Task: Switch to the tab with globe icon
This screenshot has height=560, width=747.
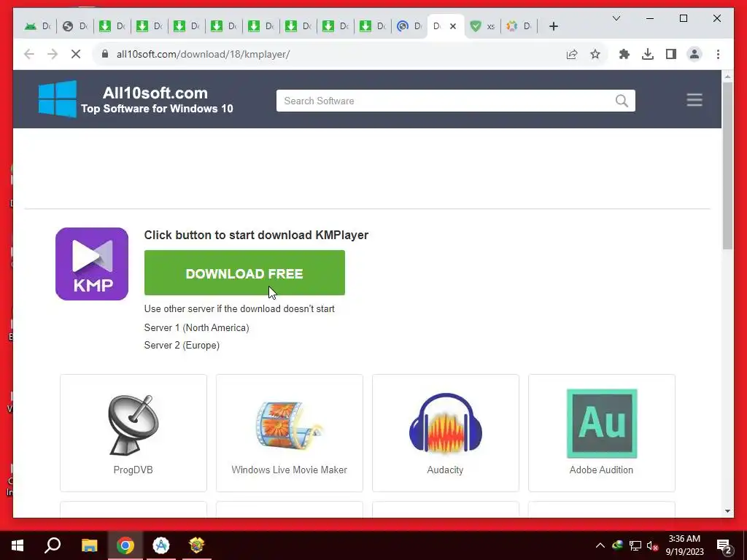Action: click(75, 26)
